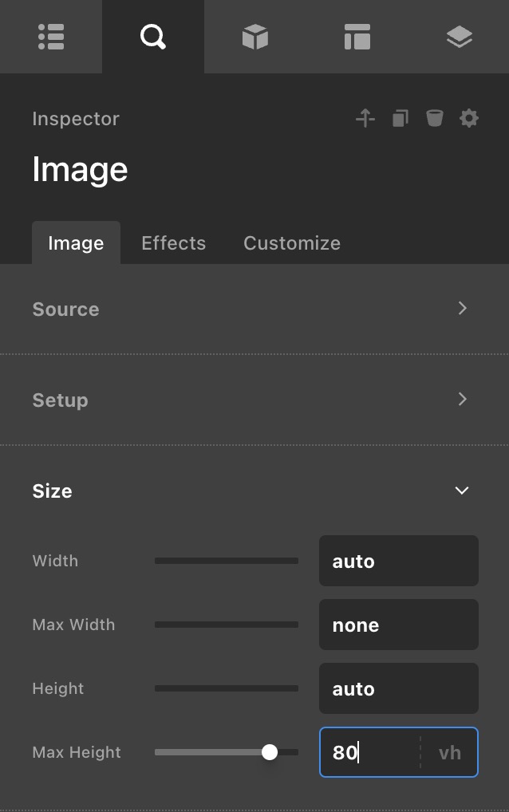Click the Height auto input field
The width and height of the screenshot is (509, 812).
tap(398, 688)
